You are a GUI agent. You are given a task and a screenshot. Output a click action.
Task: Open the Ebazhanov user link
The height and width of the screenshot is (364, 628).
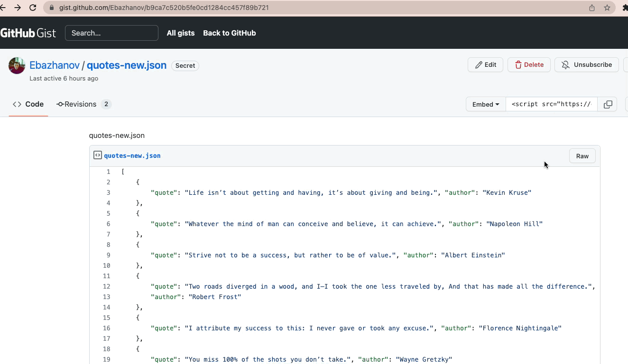point(55,65)
